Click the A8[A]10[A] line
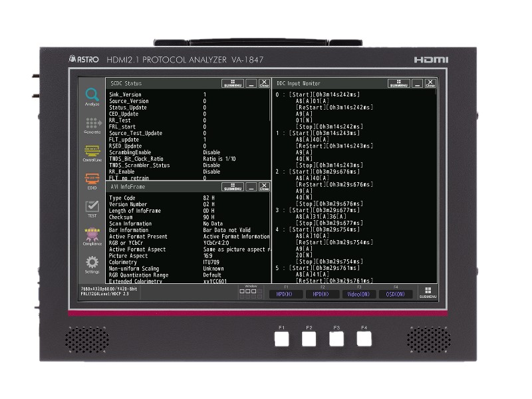 (313, 236)
